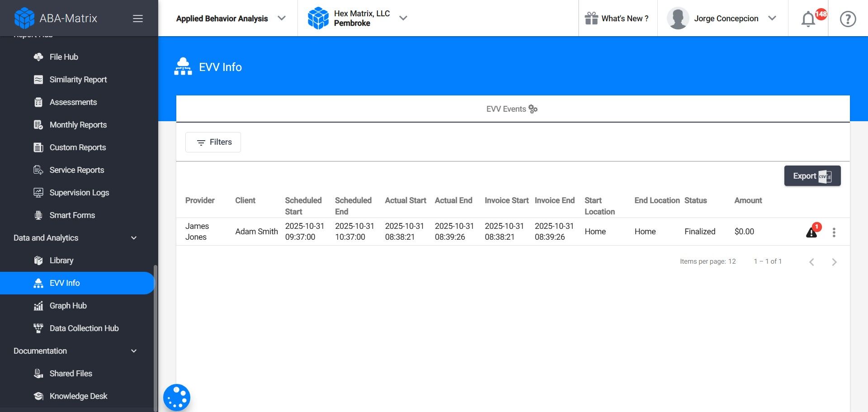Viewport: 868px width, 412px height.
Task: Click Scheduled Start value 09:37:00
Action: pos(300,237)
